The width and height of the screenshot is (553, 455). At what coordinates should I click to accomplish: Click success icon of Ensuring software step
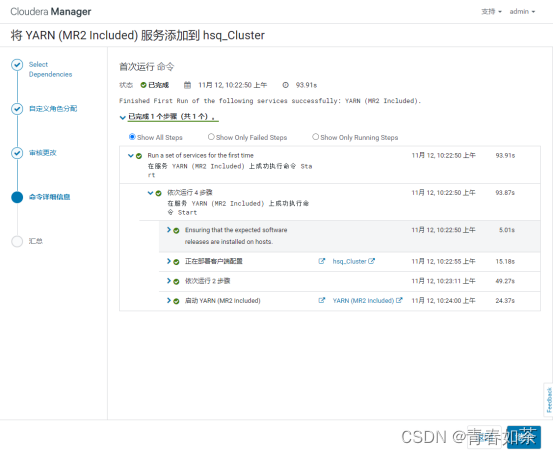(176, 231)
